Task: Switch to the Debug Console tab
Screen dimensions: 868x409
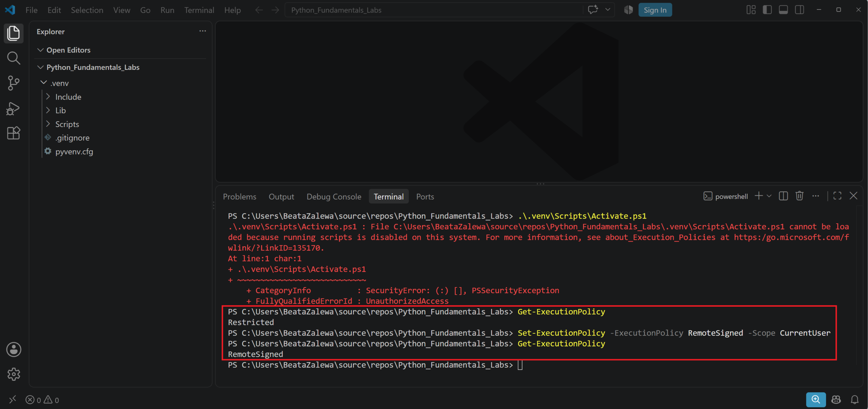Action: click(x=334, y=197)
